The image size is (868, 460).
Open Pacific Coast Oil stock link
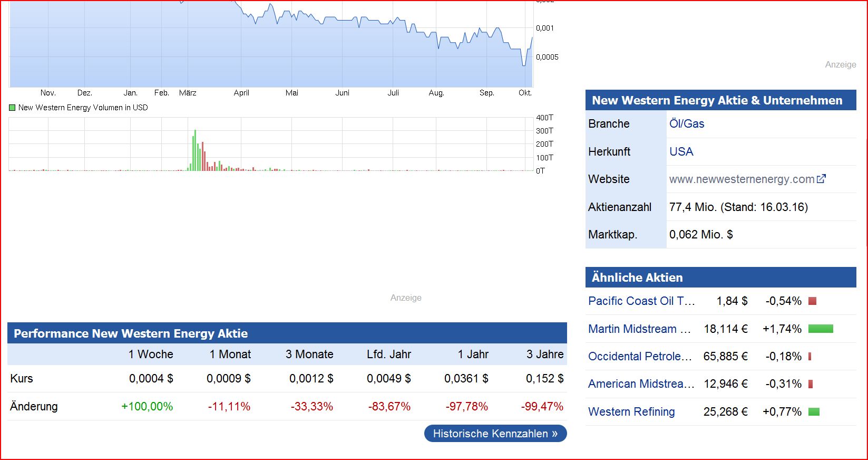[x=641, y=301]
